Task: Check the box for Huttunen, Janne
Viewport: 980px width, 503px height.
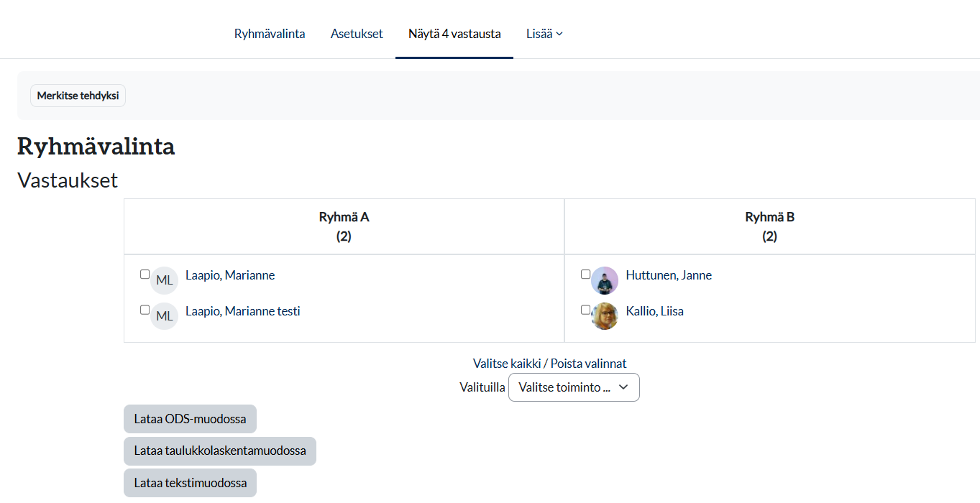Action: (x=585, y=274)
